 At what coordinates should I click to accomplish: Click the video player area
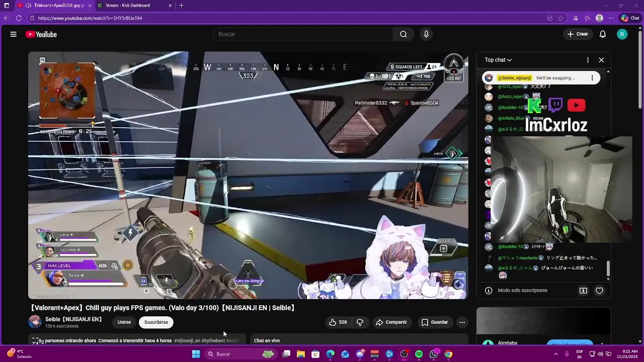click(248, 175)
